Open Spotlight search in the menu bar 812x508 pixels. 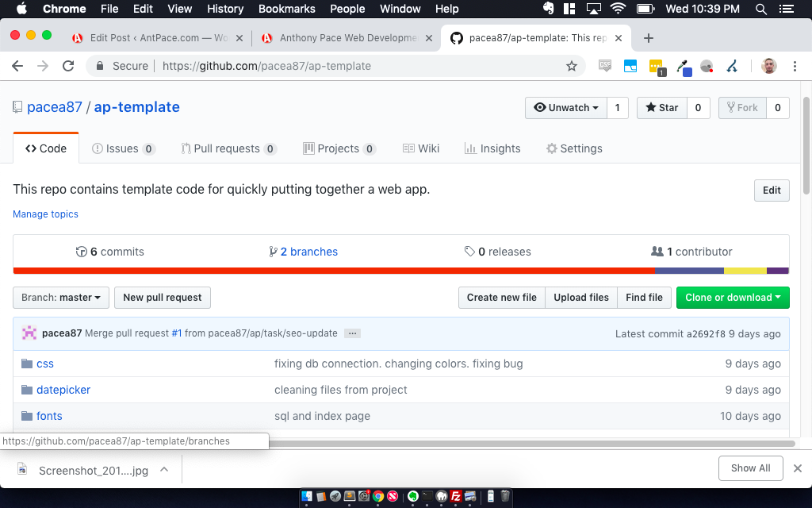(760, 9)
